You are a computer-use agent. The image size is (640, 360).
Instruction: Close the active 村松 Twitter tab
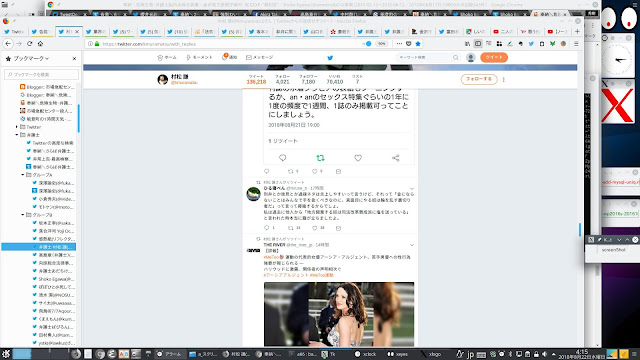pos(76,31)
